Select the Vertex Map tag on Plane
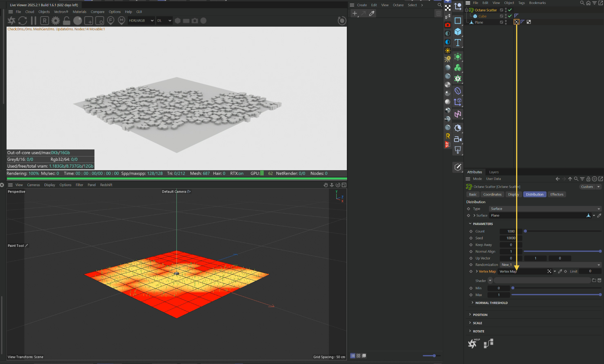 pyautogui.click(x=516, y=22)
